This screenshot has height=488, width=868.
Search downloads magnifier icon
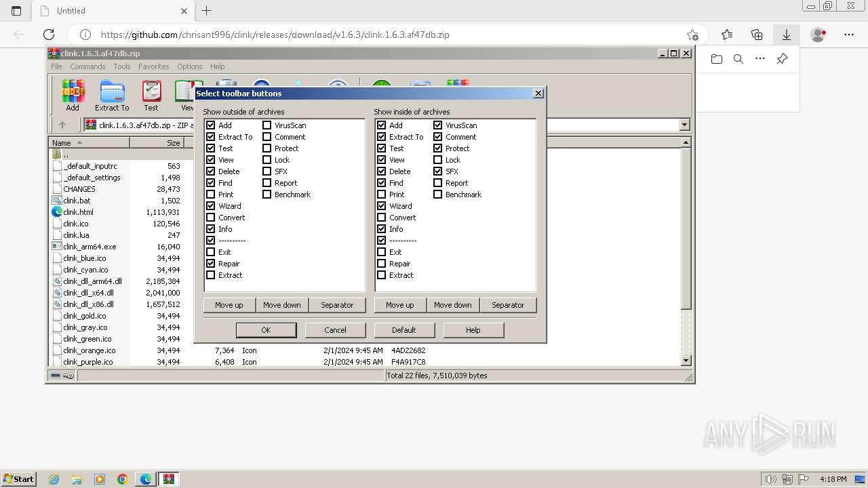point(738,59)
